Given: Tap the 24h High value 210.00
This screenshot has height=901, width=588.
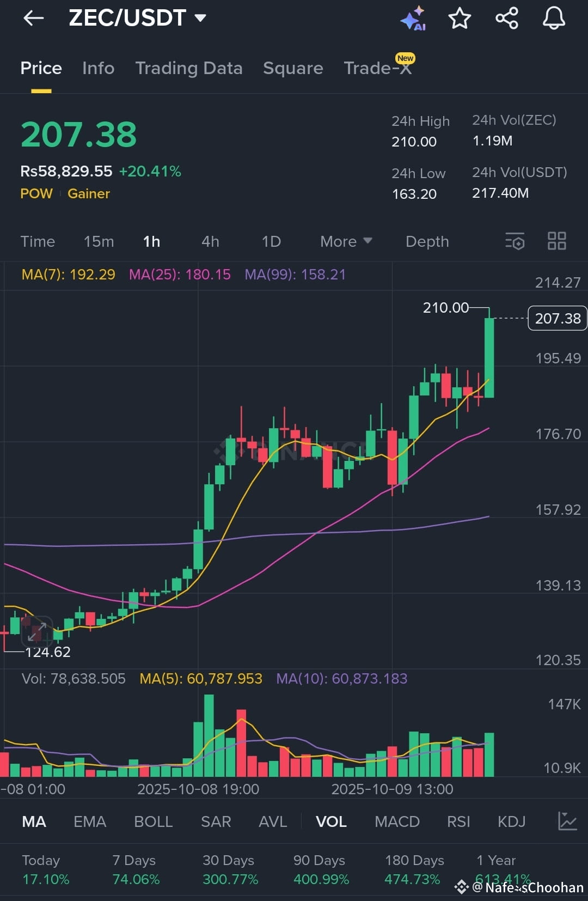Looking at the screenshot, I should (414, 142).
